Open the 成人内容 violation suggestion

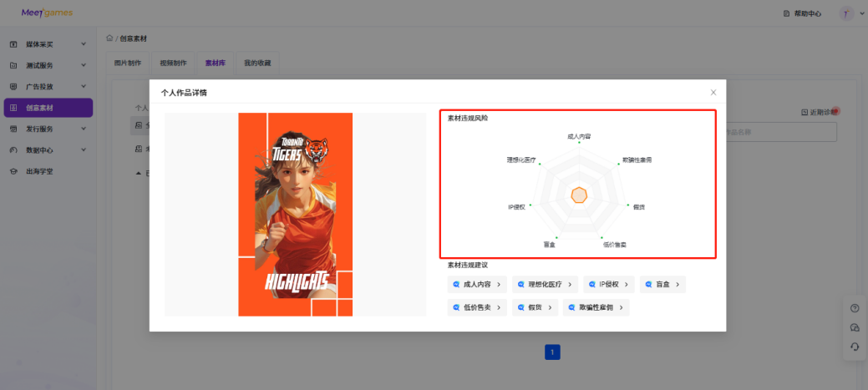(477, 285)
